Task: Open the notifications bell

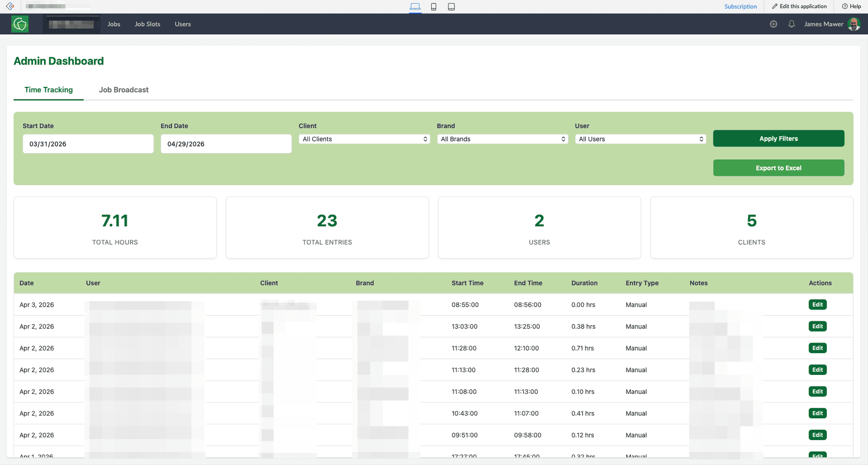Action: (792, 24)
